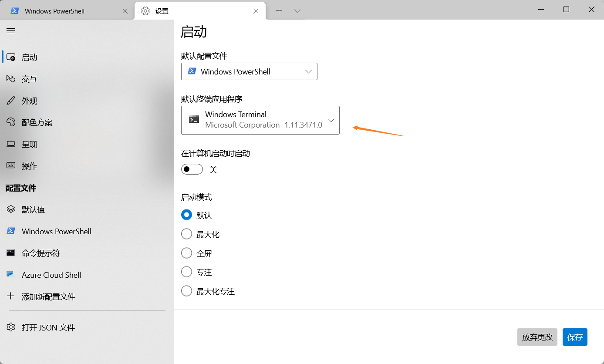This screenshot has height=364, width=604.
Task: Click the 外观 paintbrush icon
Action: [x=11, y=101]
